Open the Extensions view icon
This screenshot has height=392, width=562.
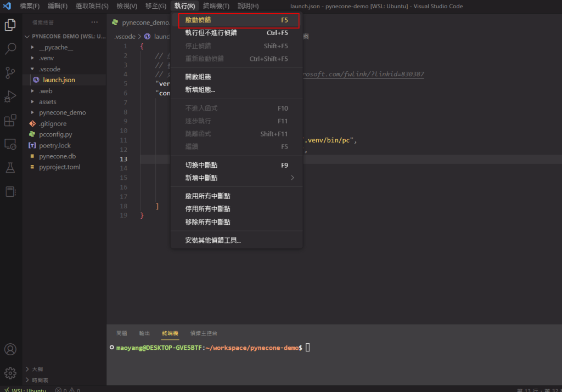coord(10,120)
